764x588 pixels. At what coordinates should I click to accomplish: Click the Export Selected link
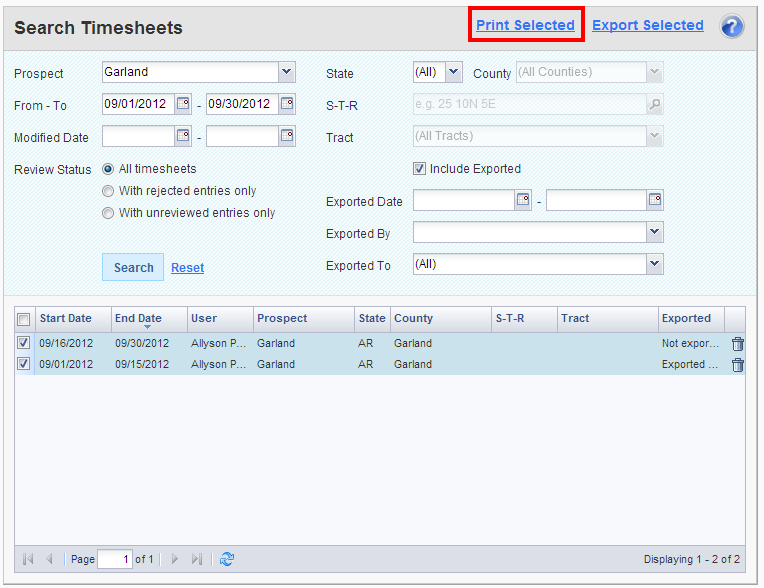(x=647, y=25)
